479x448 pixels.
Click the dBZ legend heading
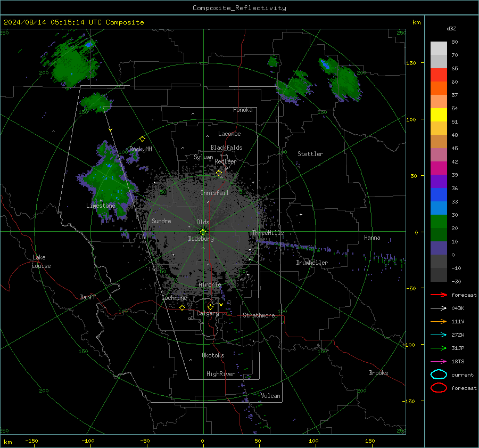[x=451, y=29]
